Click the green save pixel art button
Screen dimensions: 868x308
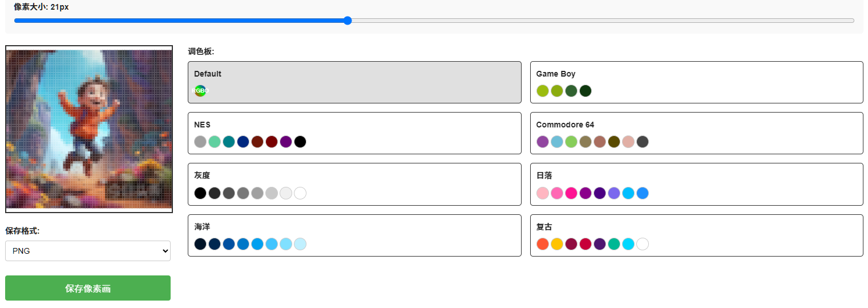pos(88,288)
